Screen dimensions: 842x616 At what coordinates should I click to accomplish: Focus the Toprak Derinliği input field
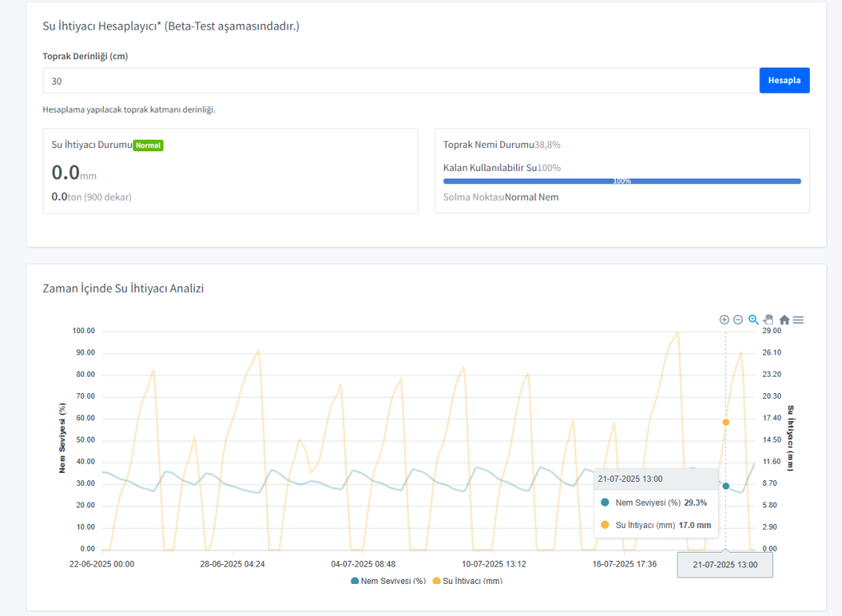point(400,81)
